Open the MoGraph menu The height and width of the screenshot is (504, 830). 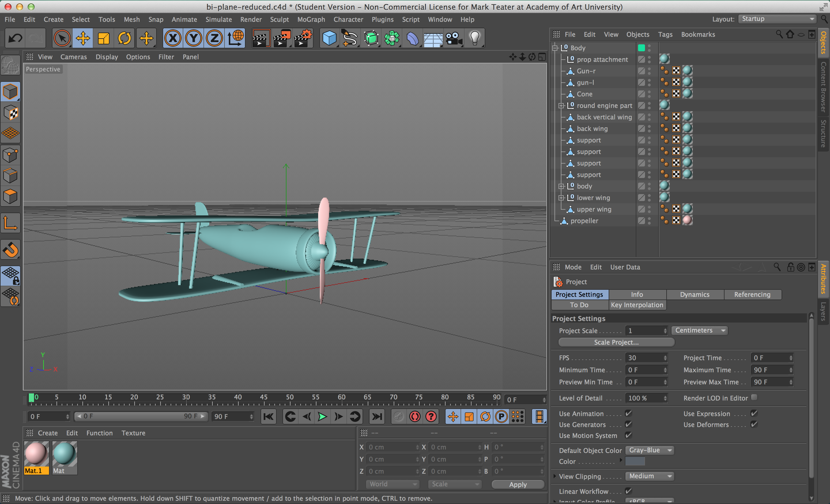311,20
